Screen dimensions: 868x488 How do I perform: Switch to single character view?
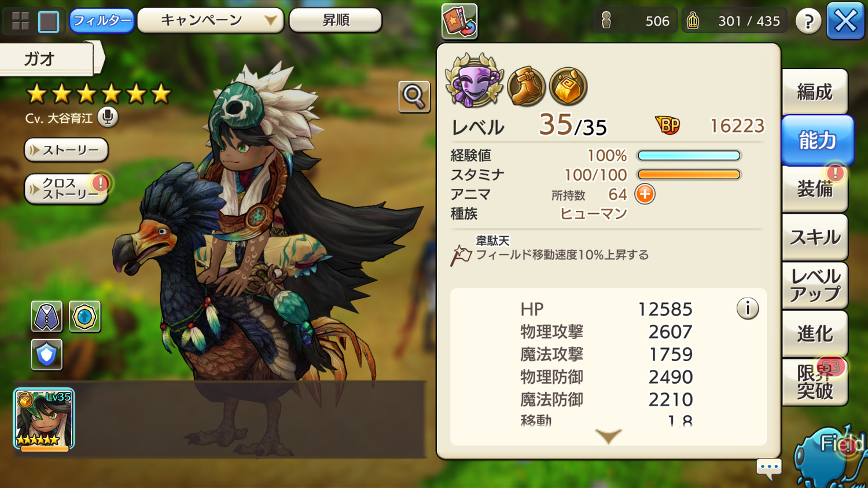[x=49, y=21]
